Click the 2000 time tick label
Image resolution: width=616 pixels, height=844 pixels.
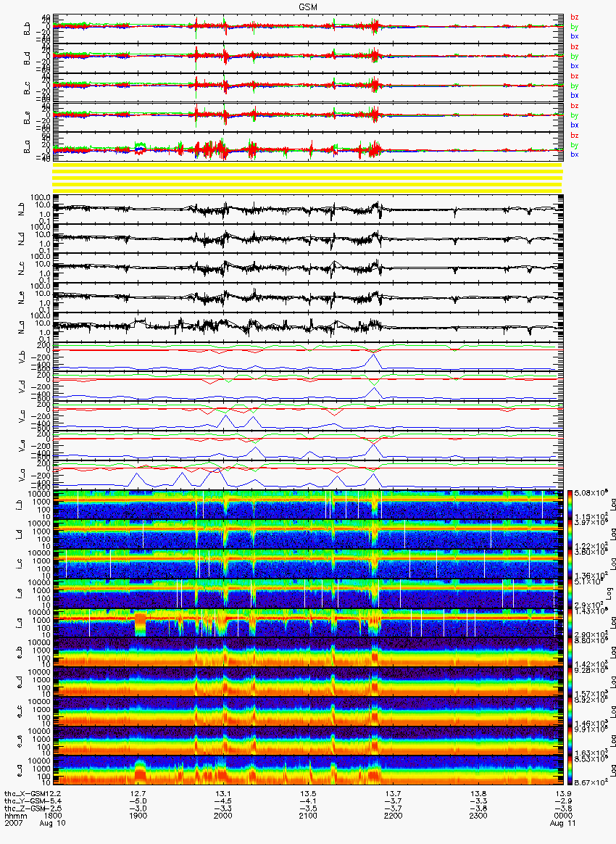(x=223, y=816)
